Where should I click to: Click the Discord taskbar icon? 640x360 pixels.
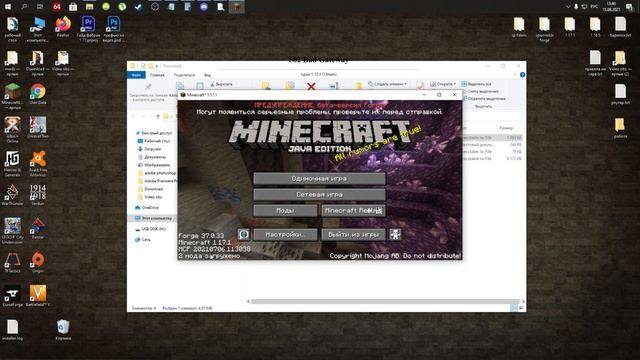(204, 7)
